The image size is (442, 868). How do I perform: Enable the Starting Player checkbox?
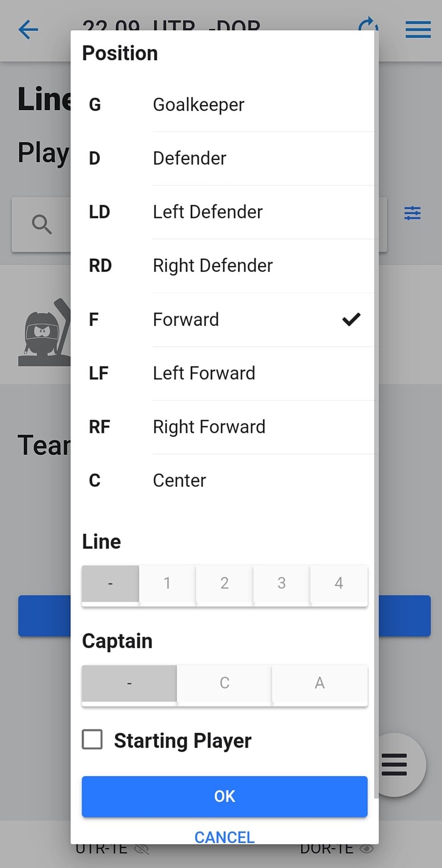coord(92,740)
